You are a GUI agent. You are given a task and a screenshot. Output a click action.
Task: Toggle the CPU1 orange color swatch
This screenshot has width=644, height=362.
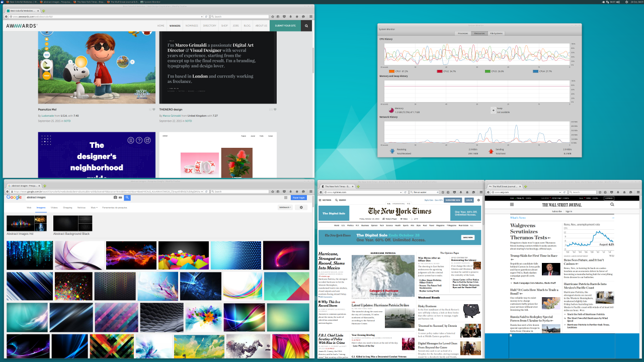click(x=391, y=71)
